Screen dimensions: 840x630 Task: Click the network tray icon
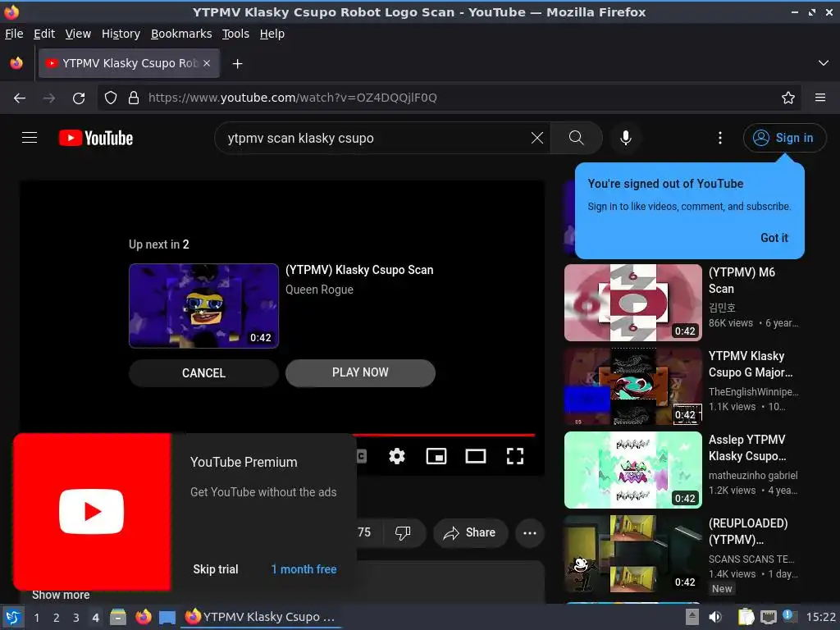[768, 617]
